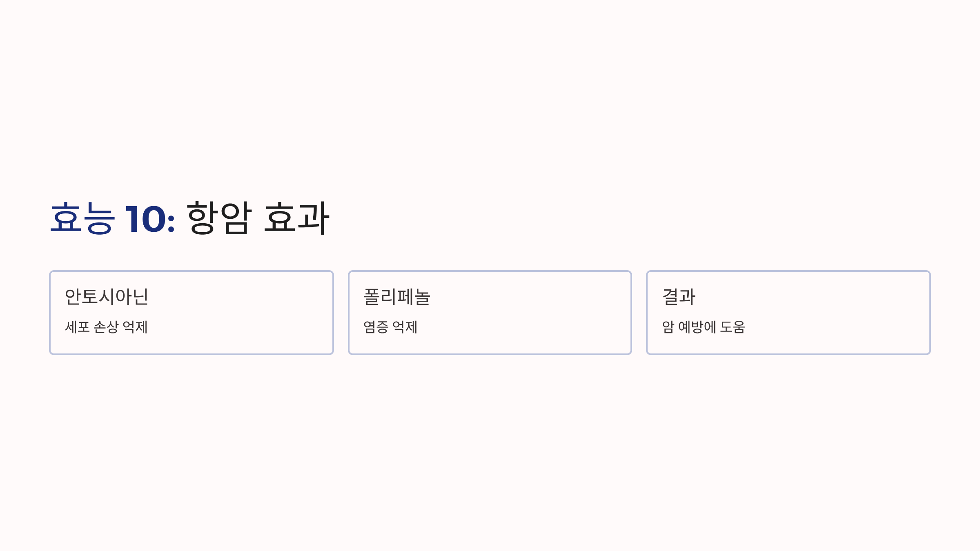This screenshot has height=551, width=980.
Task: Click 세포 손상 억제 description text
Action: (x=106, y=327)
